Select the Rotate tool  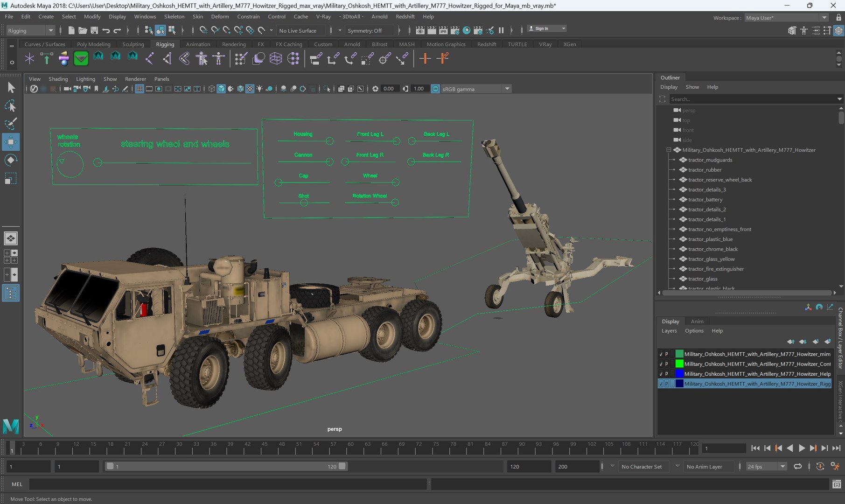[10, 160]
